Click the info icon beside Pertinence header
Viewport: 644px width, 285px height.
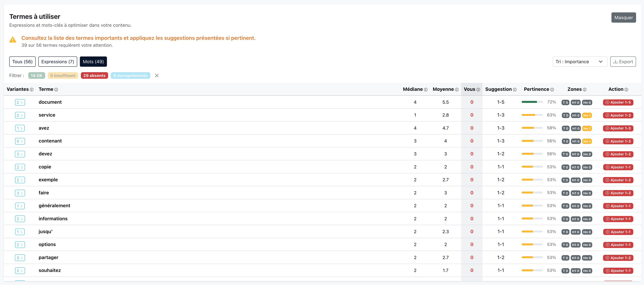[x=552, y=90]
